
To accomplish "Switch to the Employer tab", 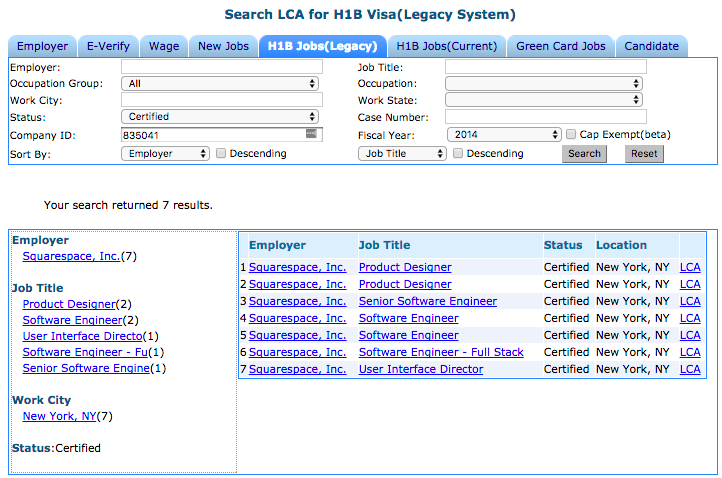I will pyautogui.click(x=42, y=46).
